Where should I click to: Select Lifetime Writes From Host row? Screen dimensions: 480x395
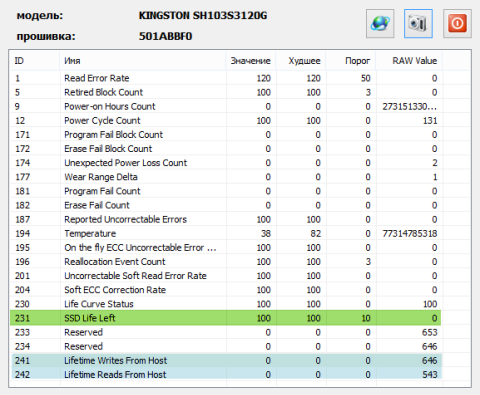(x=226, y=360)
